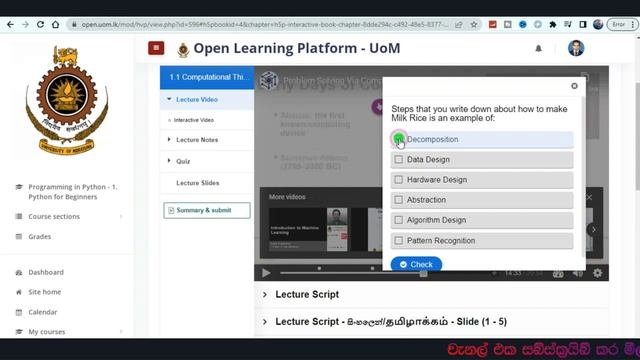Open Programming in Python course link
640x360 pixels.
coord(73,191)
